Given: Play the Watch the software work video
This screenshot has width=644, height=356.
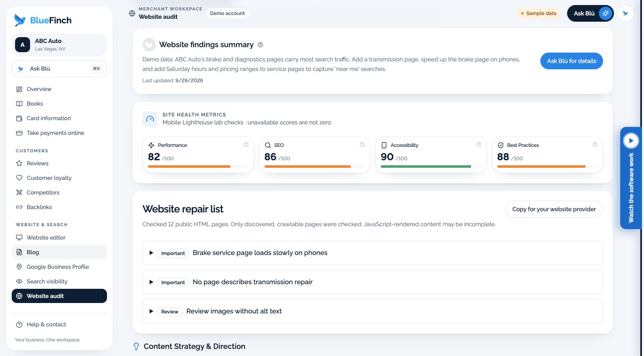Looking at the screenshot, I should click(631, 141).
